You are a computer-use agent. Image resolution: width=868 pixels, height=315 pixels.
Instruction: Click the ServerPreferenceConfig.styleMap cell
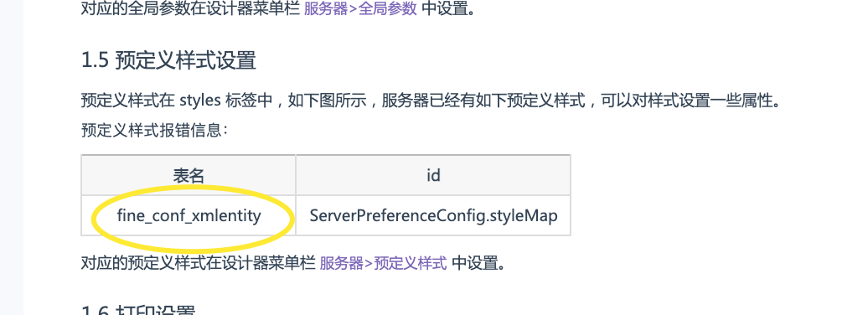[x=433, y=215]
